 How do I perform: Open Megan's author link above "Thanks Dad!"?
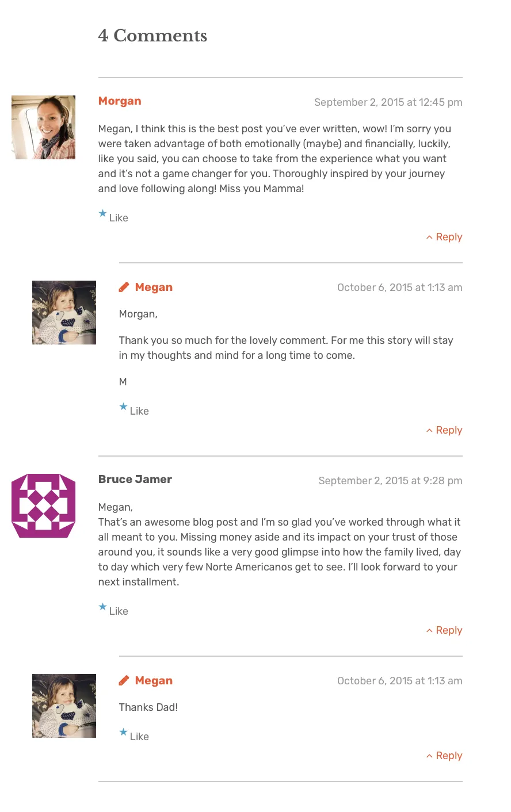154,681
